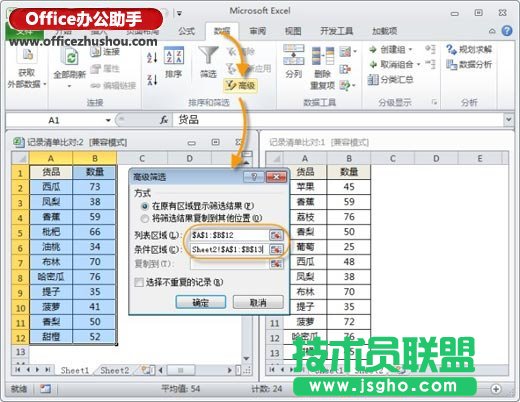Click the What-If Analysis icon
This screenshot has height=402, width=520.
coord(345,86)
